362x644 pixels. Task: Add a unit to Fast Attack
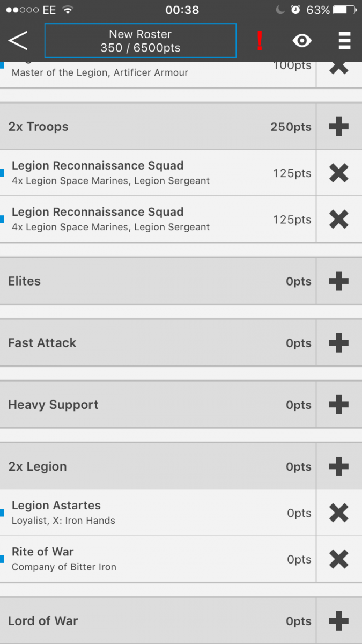tap(338, 342)
